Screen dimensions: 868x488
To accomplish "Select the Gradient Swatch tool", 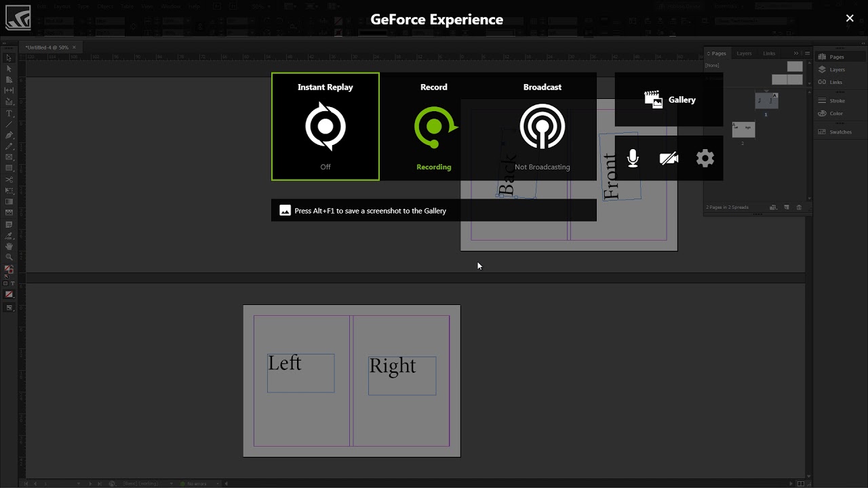I will pyautogui.click(x=9, y=201).
